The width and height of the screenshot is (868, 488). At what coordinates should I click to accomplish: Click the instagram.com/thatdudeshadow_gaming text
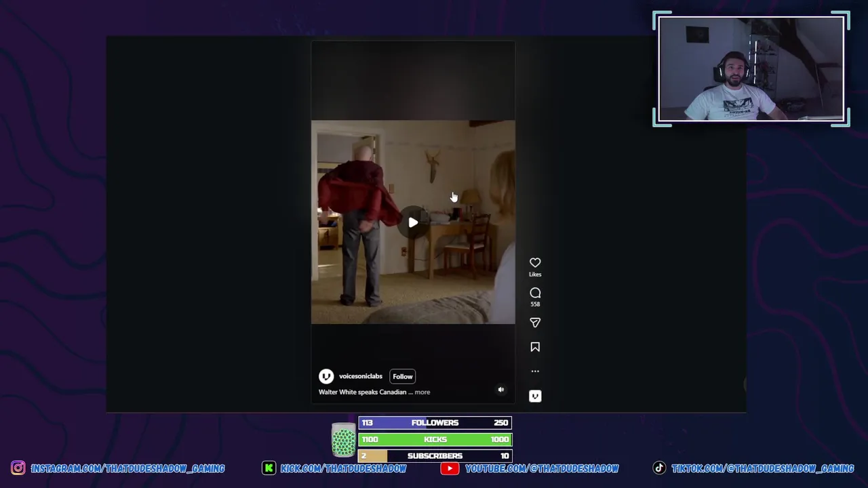click(x=127, y=468)
